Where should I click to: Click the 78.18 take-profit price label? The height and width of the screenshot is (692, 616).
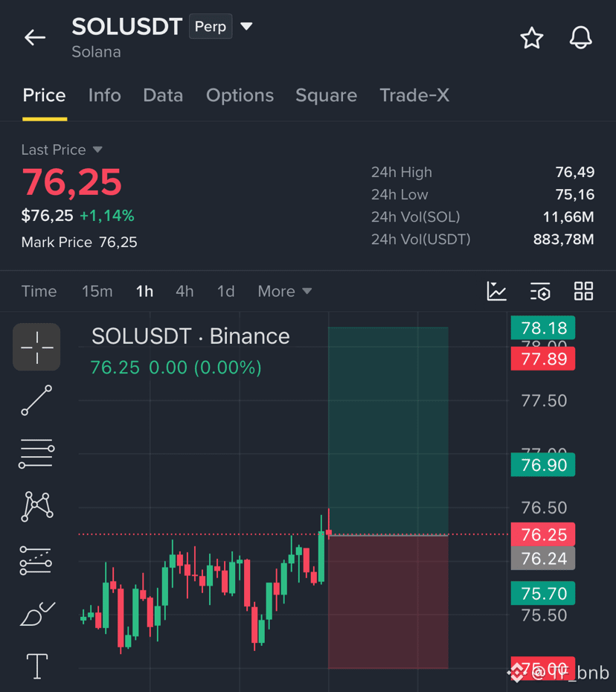pyautogui.click(x=543, y=328)
